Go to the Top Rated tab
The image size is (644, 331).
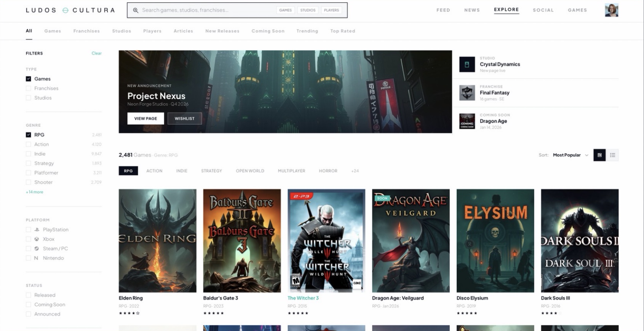343,31
